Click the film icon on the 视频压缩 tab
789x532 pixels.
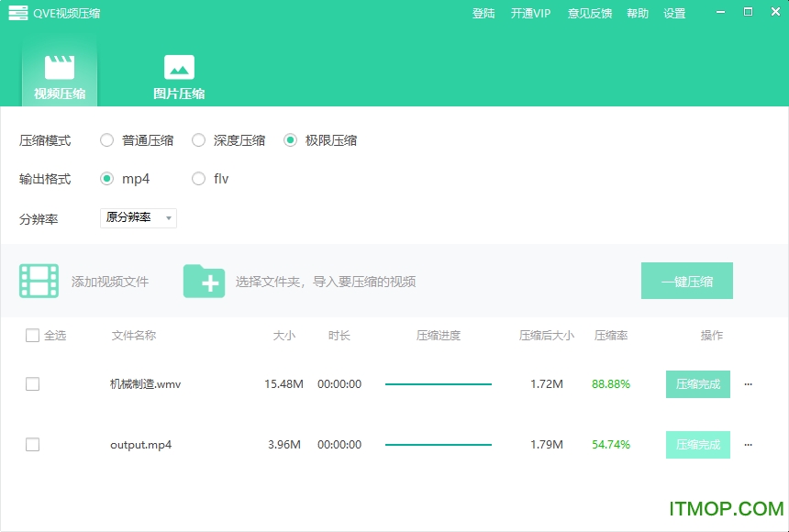pyautogui.click(x=60, y=69)
